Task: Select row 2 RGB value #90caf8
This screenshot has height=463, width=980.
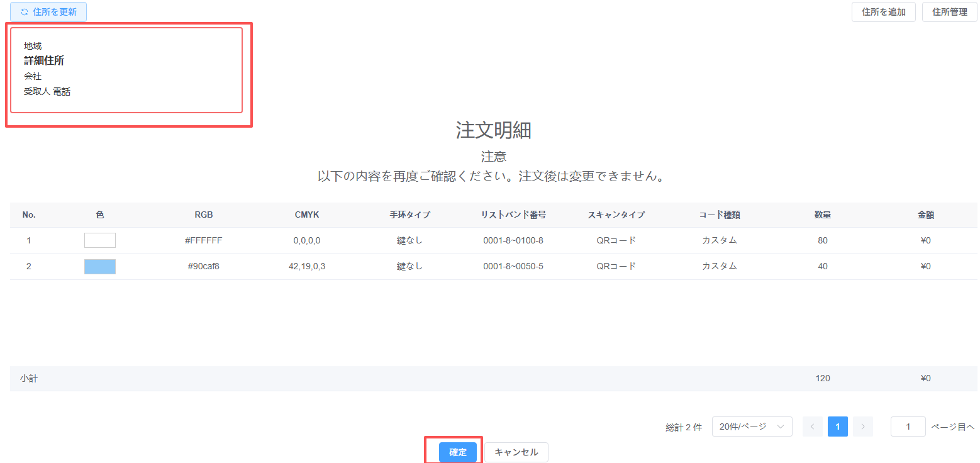Action: (204, 266)
